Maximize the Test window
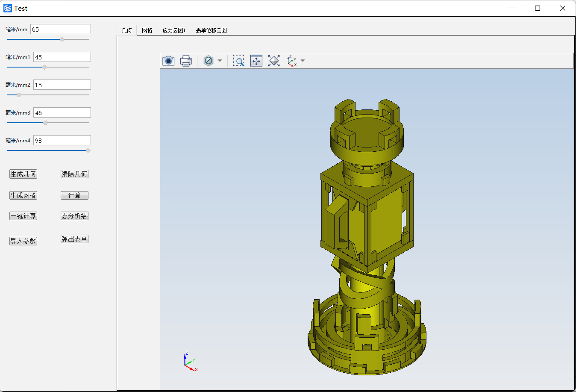Viewport: 576px width, 392px height. (538, 8)
